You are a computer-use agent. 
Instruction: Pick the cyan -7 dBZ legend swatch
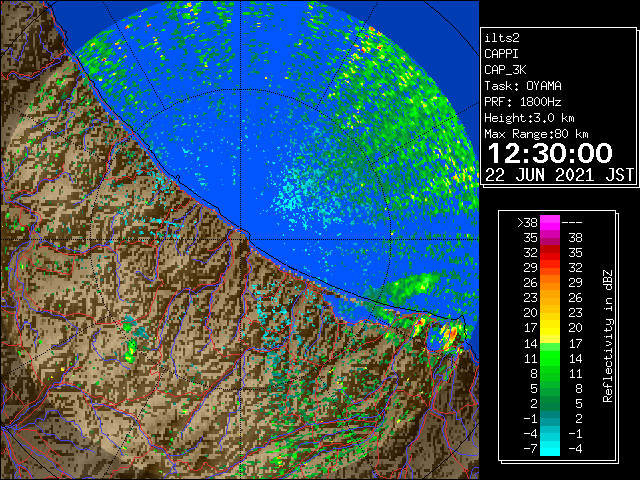coord(550,448)
